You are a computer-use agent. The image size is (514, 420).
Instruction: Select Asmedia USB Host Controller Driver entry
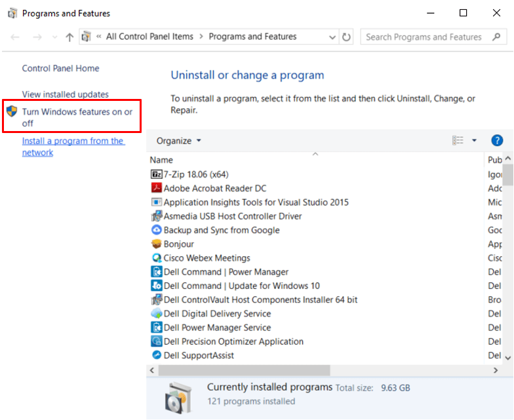232,216
